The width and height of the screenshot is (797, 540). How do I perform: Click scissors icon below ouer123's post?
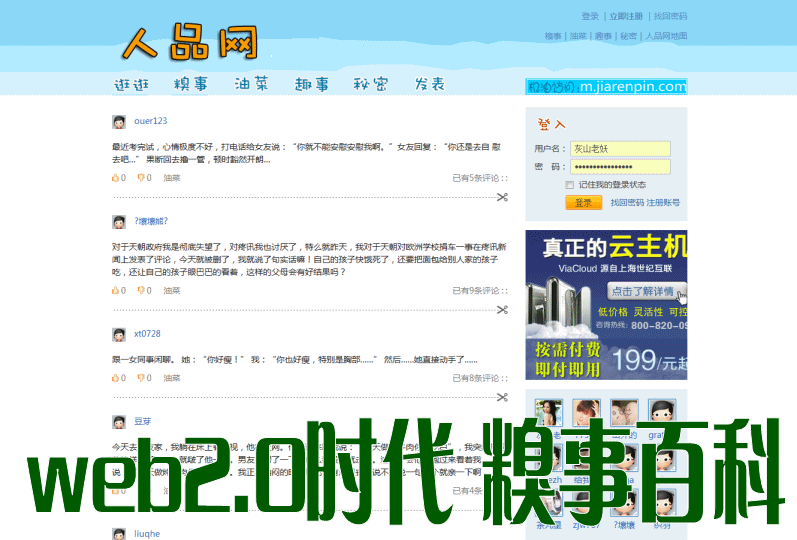[502, 197]
